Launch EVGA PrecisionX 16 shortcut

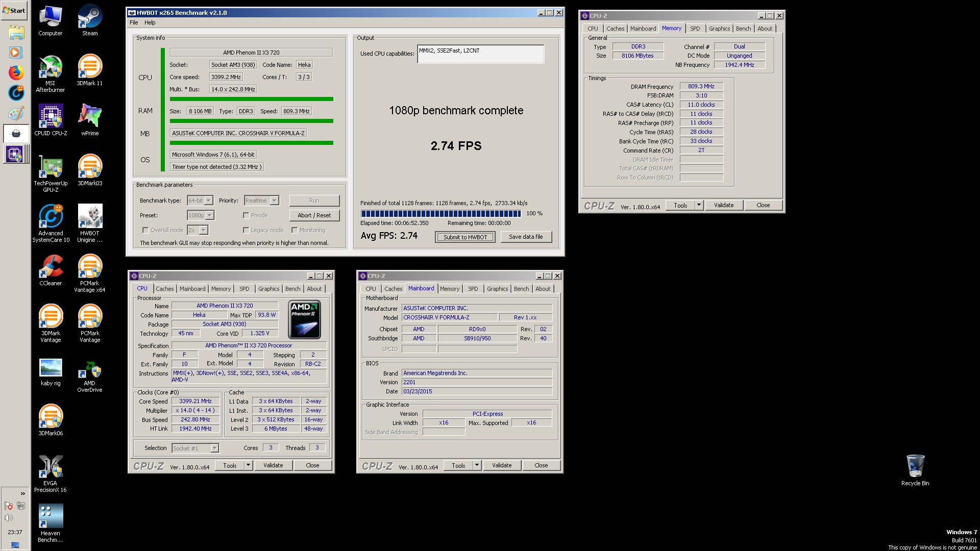click(x=51, y=473)
